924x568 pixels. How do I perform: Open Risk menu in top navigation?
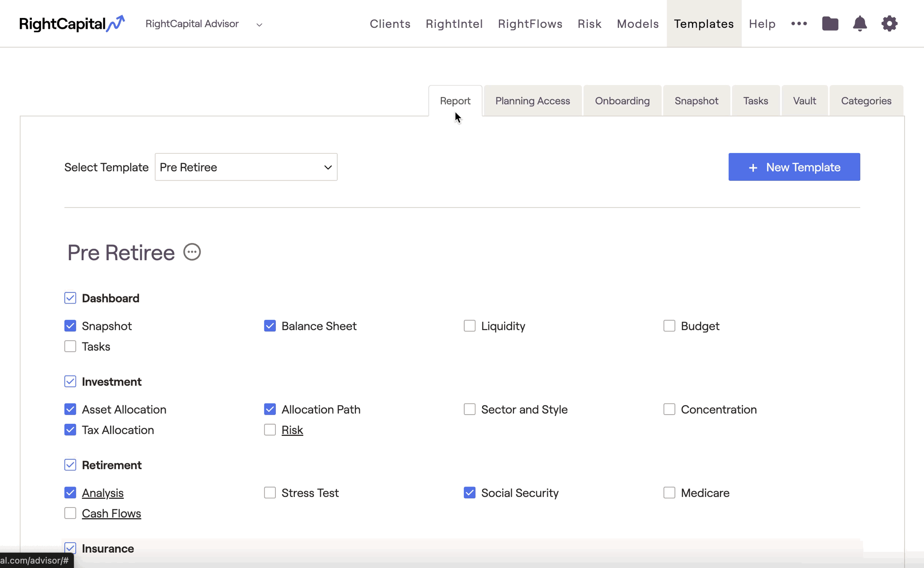pyautogui.click(x=590, y=24)
